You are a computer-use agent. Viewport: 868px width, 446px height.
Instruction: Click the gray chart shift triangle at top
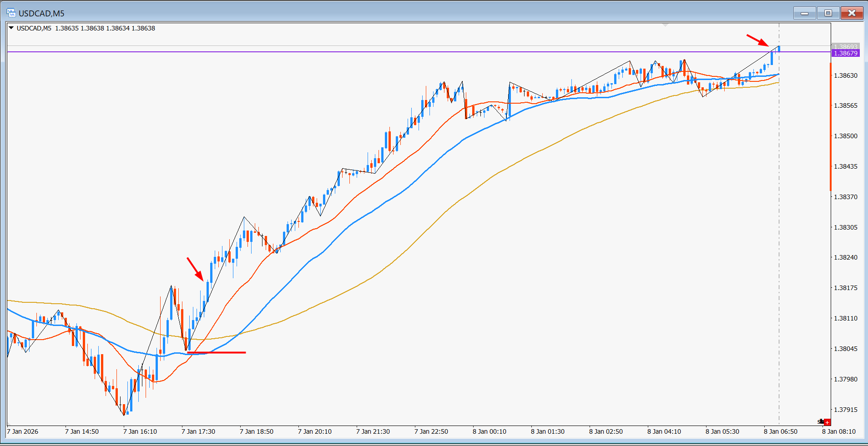click(665, 25)
